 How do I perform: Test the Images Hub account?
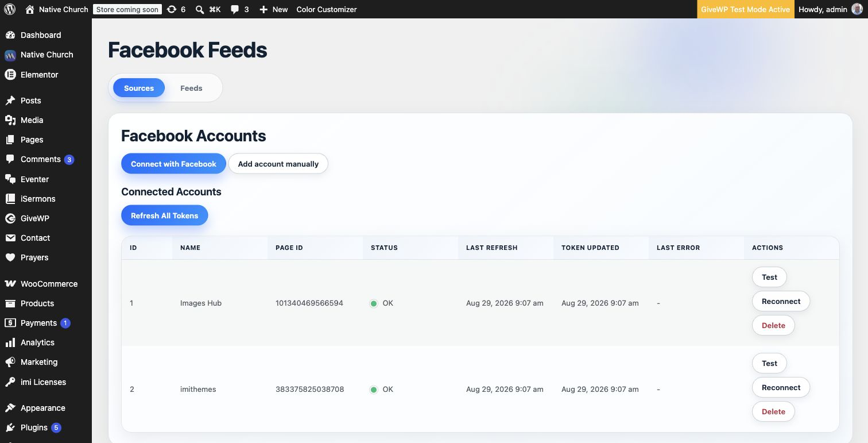click(769, 277)
